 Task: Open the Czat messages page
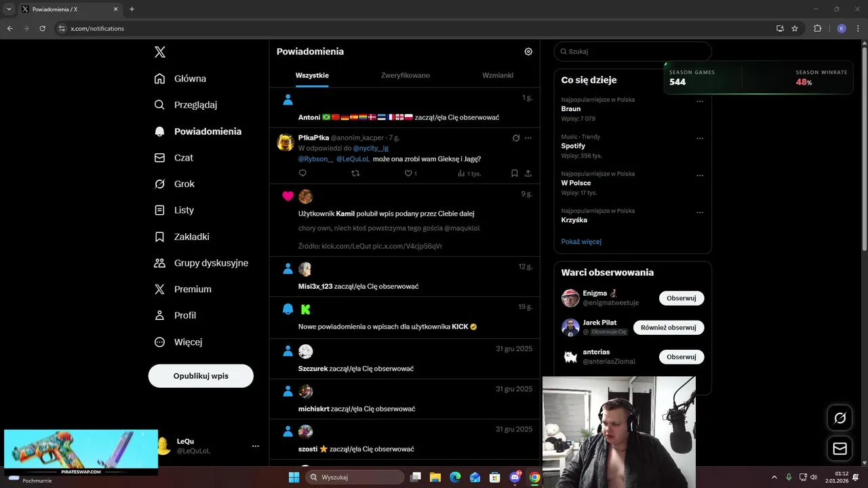point(174,158)
